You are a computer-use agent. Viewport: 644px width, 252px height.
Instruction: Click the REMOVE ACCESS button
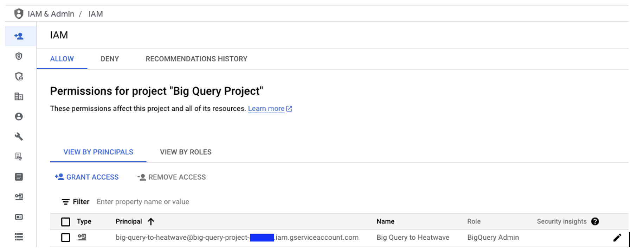(172, 177)
